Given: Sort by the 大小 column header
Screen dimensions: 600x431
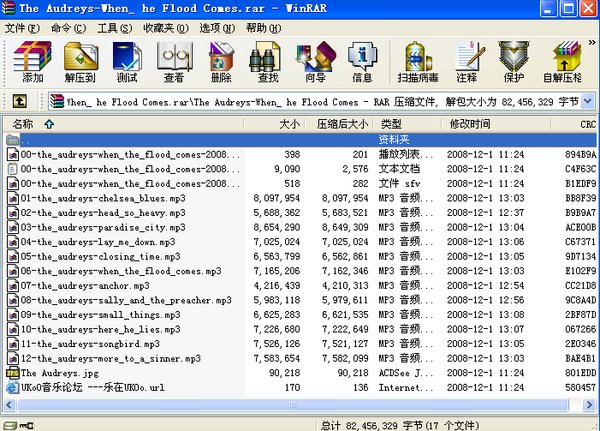Looking at the screenshot, I should 274,124.
